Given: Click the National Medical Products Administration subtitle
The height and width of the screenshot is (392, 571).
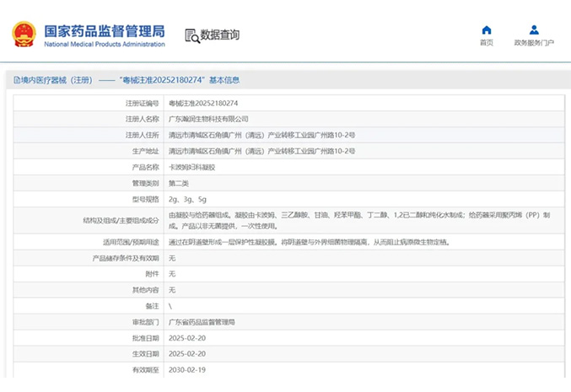Looking at the screenshot, I should (105, 45).
